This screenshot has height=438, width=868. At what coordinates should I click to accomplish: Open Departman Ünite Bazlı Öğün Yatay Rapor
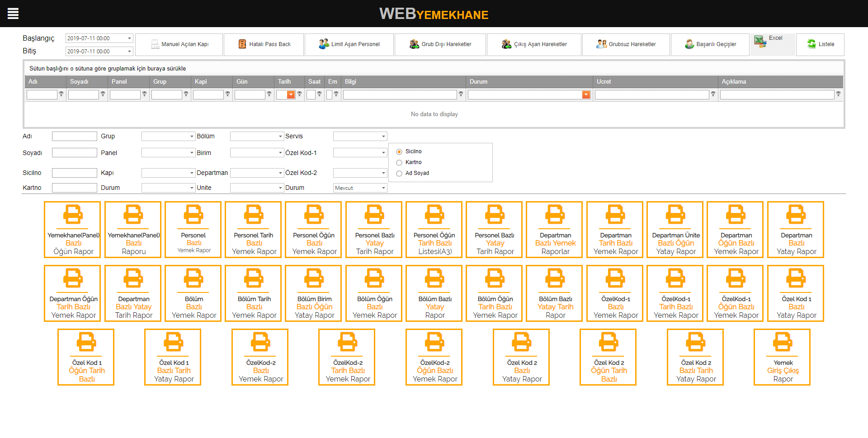click(x=675, y=230)
